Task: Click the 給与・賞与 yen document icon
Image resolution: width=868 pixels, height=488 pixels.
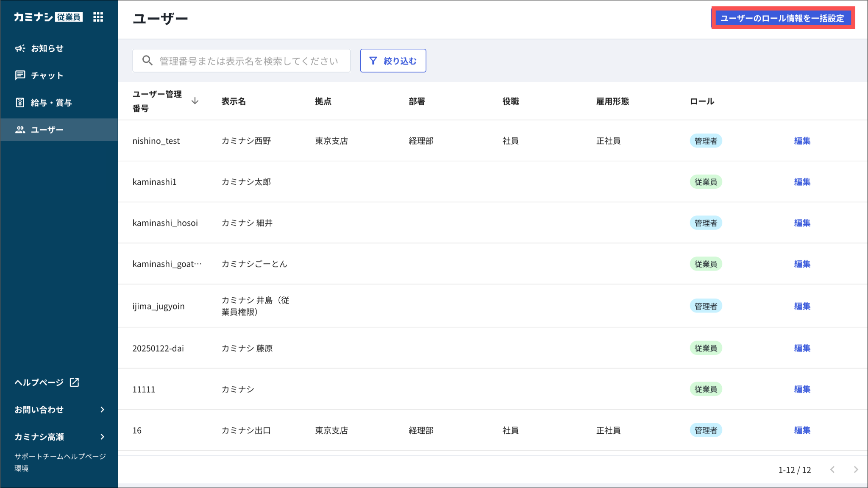Action: (x=20, y=103)
